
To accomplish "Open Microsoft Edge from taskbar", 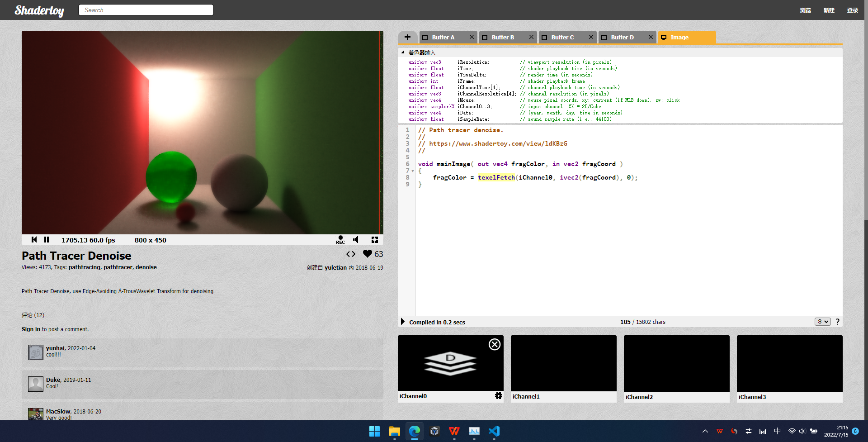I will tap(414, 431).
